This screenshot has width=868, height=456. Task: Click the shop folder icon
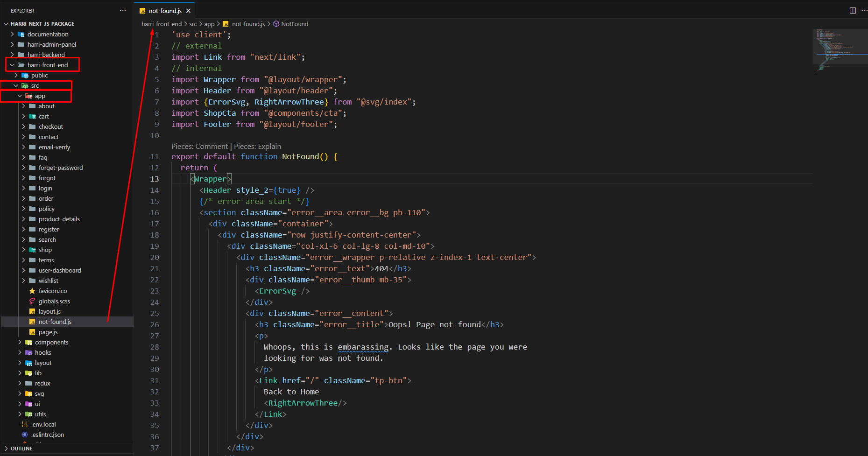pyautogui.click(x=32, y=250)
